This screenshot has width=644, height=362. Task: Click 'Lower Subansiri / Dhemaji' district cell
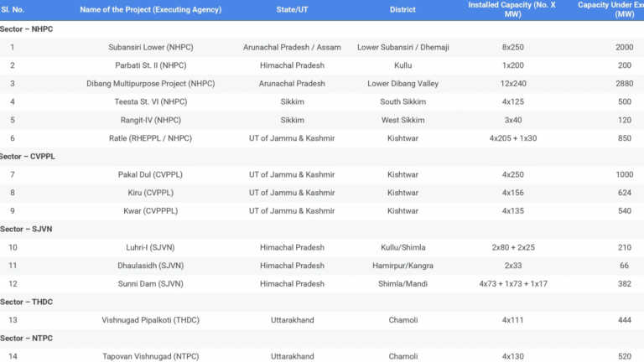click(402, 47)
